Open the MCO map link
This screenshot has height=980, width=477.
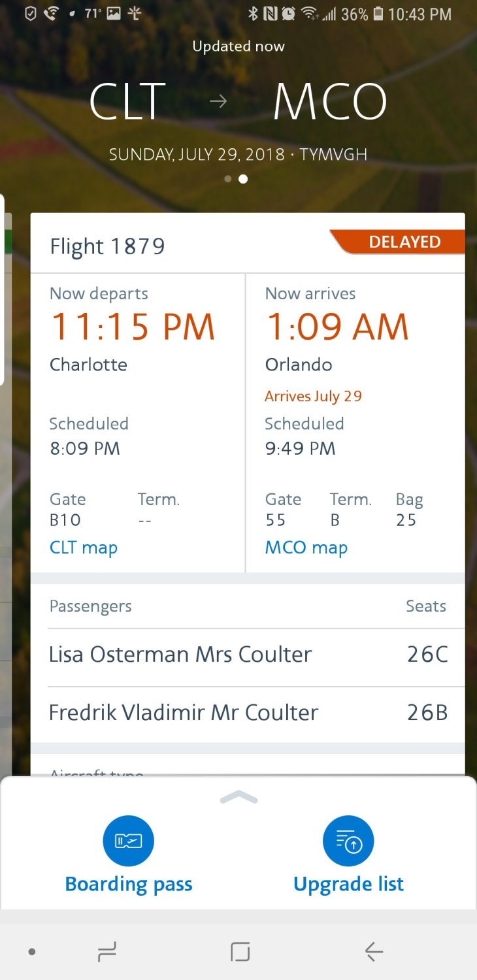tap(306, 547)
